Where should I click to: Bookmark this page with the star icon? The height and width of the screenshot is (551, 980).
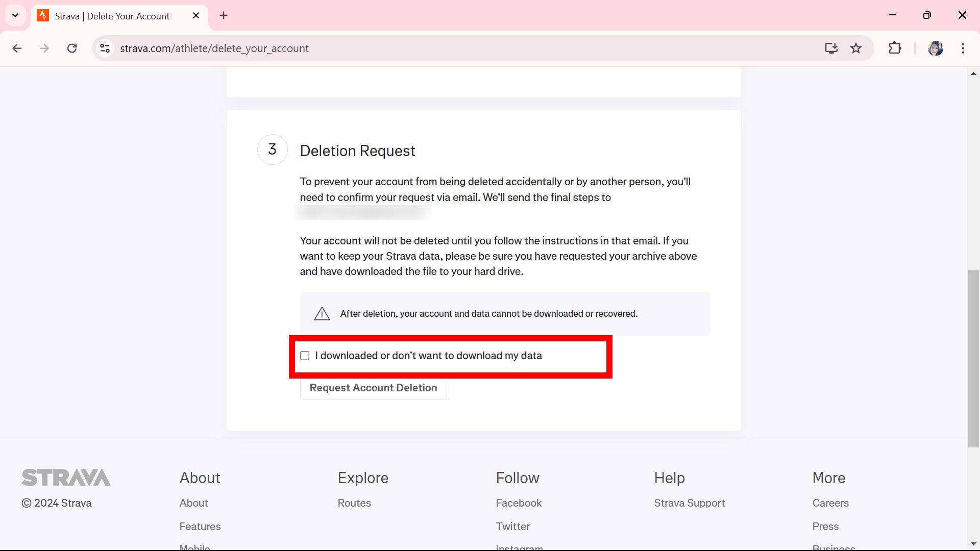pyautogui.click(x=856, y=48)
